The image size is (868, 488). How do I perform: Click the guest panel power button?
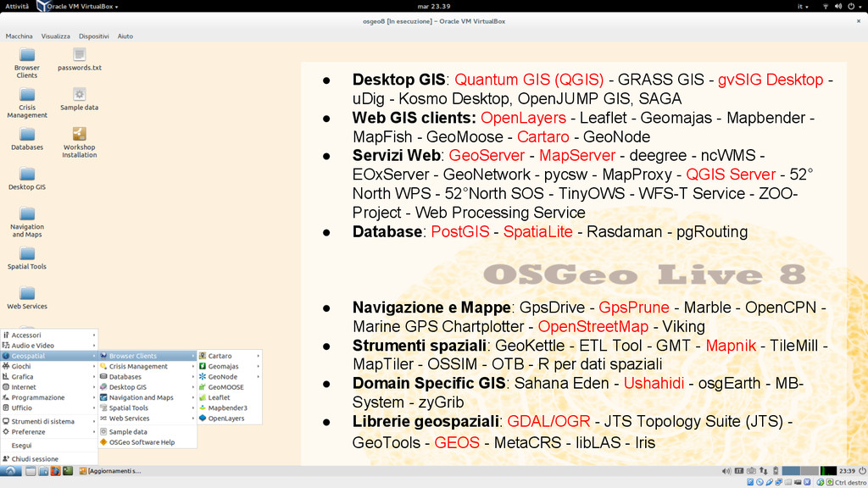pyautogui.click(x=862, y=471)
